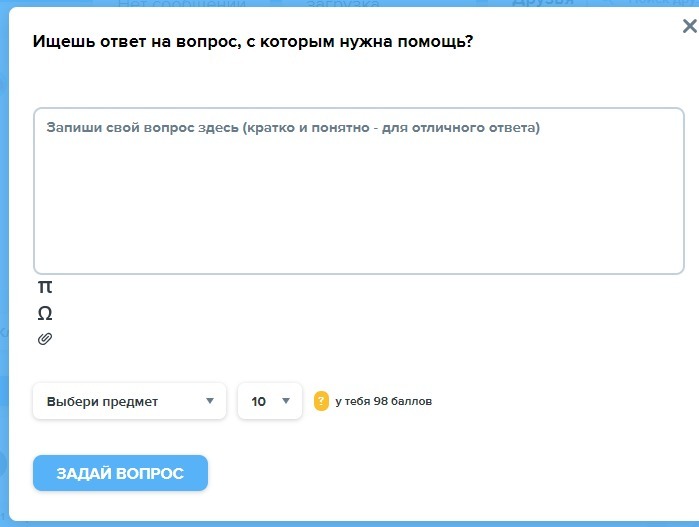
Task: Click the arrow of the subject selector
Action: (210, 401)
